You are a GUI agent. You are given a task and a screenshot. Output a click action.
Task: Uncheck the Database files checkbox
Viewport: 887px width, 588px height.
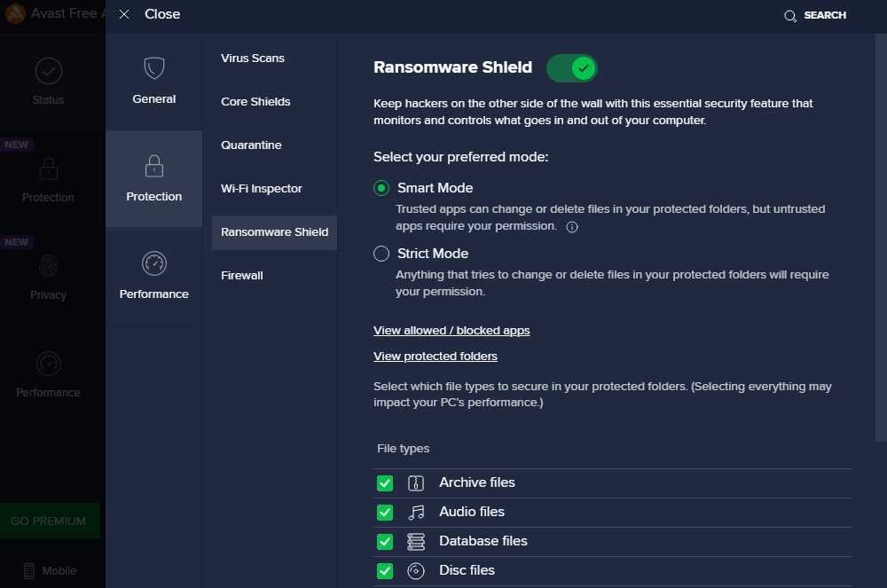coord(385,542)
